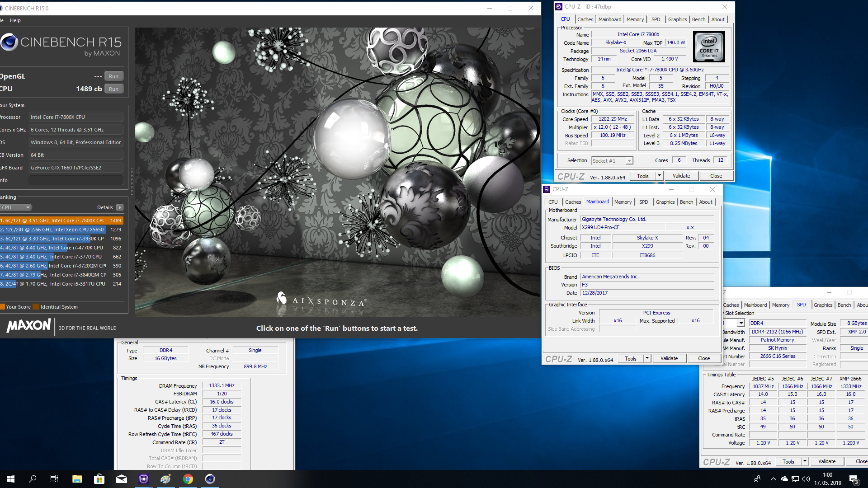Switch to Memory tab in top CPU-Z window
Screen dimensions: 868x488
635,19
